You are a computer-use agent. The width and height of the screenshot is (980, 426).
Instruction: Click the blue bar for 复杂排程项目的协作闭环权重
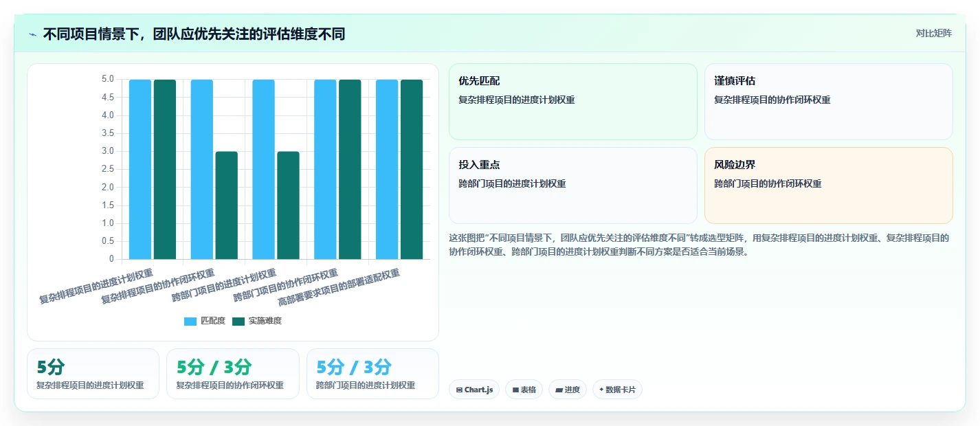(202, 169)
